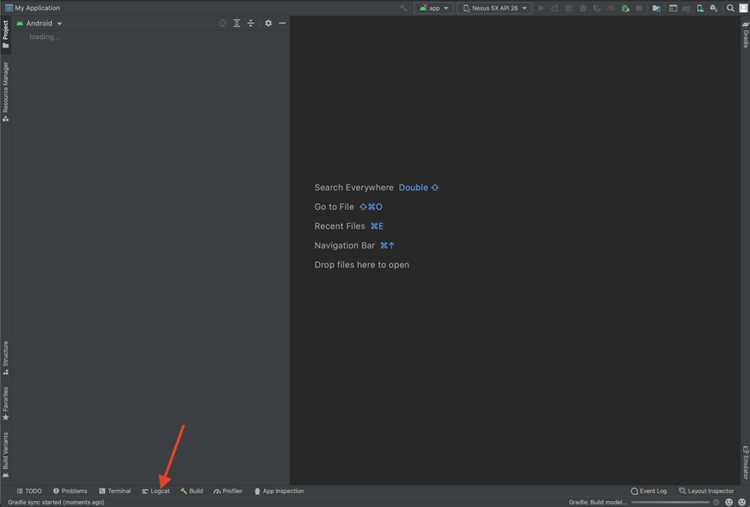
Task: Hide the Project panel with minus icon
Action: [282, 23]
